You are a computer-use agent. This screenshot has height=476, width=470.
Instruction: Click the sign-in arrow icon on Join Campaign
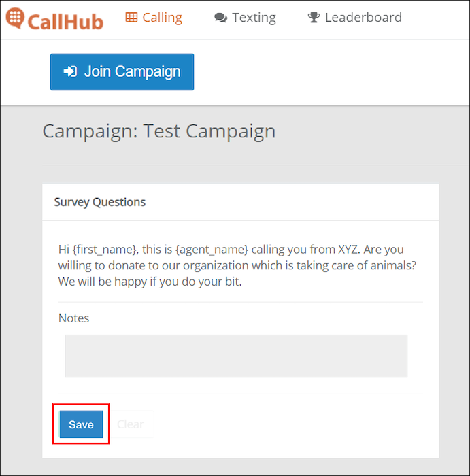(x=70, y=71)
